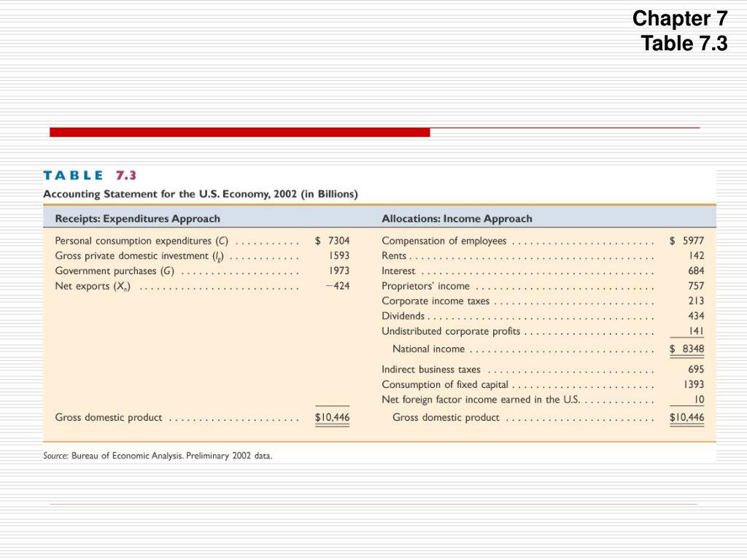The image size is (747, 560).
Task: Click the 'Dividends' row label
Action: click(x=403, y=316)
